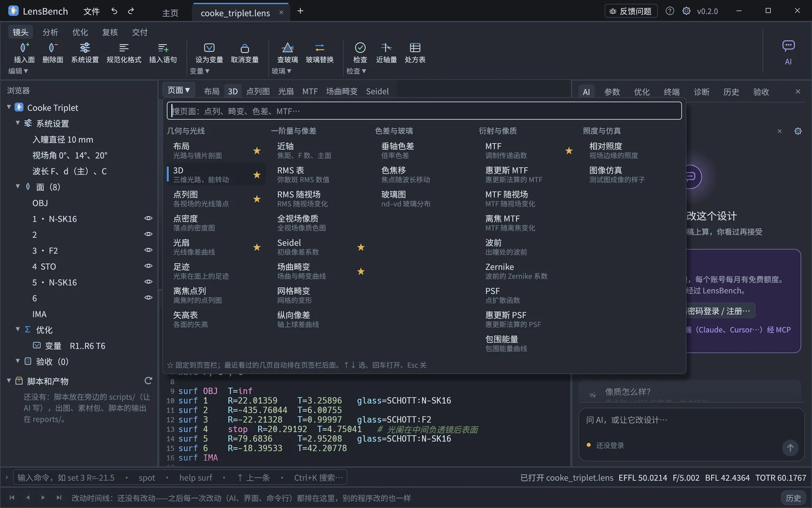
Task: Unpin the Seidel page star
Action: point(361,247)
